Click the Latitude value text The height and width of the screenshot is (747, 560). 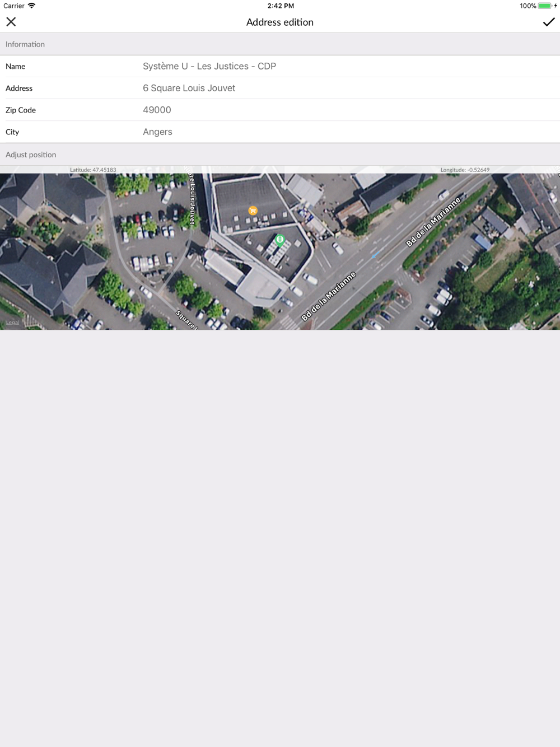pos(93,170)
